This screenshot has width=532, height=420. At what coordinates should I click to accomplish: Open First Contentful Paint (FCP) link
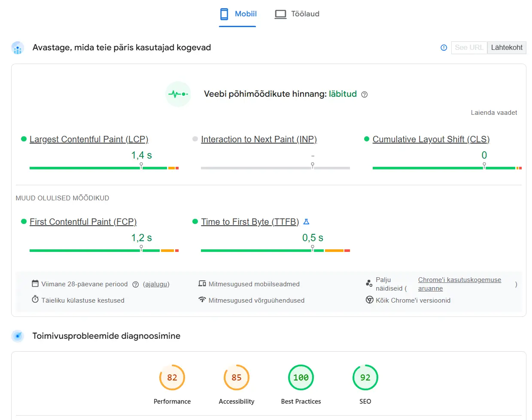tap(83, 222)
